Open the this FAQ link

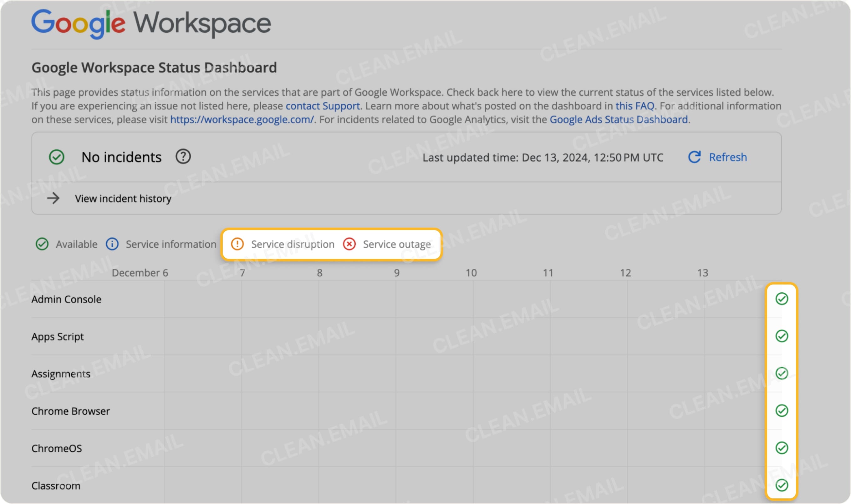pyautogui.click(x=635, y=106)
